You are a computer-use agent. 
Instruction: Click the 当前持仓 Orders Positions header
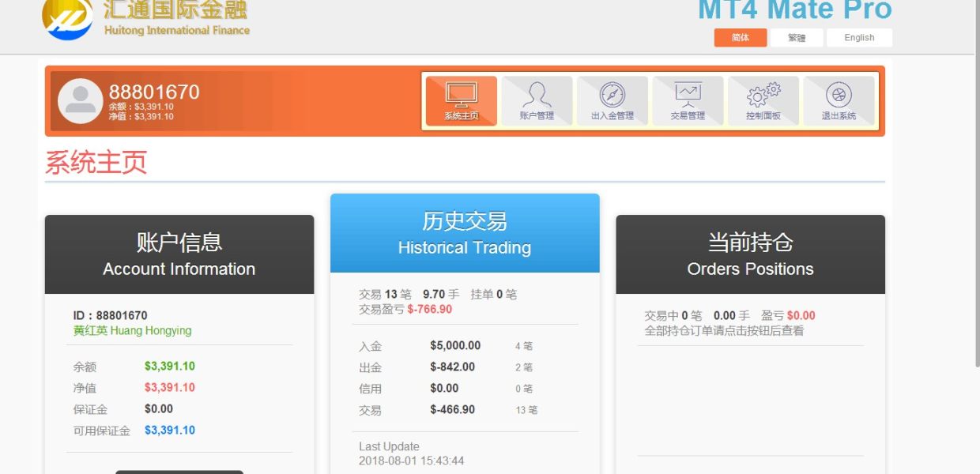tap(750, 254)
